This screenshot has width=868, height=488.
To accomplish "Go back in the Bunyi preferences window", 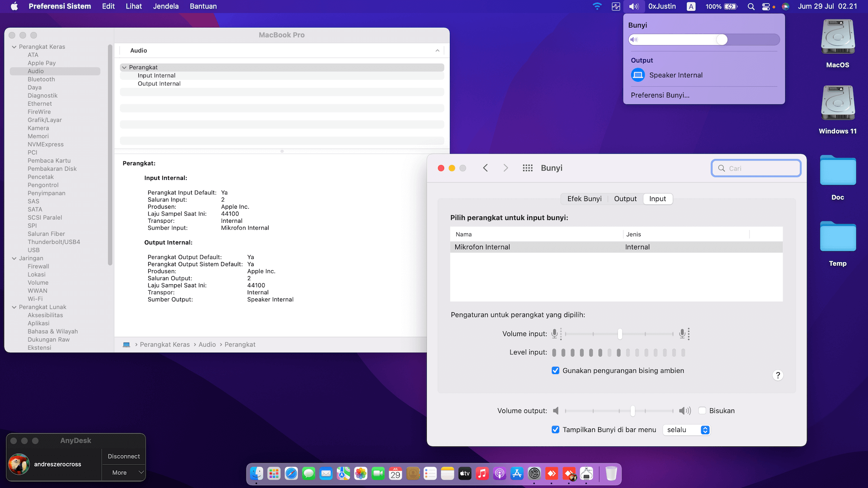I will 486,168.
